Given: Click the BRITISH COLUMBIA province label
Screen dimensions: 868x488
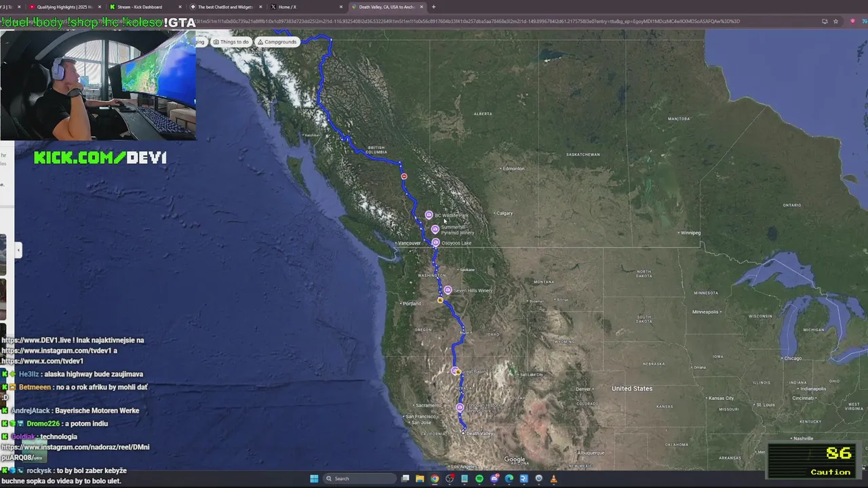Looking at the screenshot, I should point(376,150).
